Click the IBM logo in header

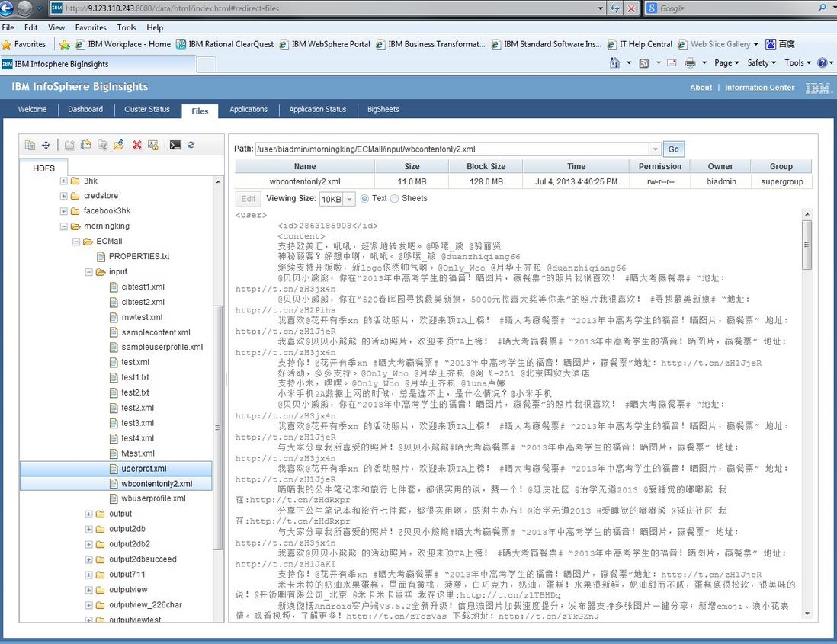818,88
